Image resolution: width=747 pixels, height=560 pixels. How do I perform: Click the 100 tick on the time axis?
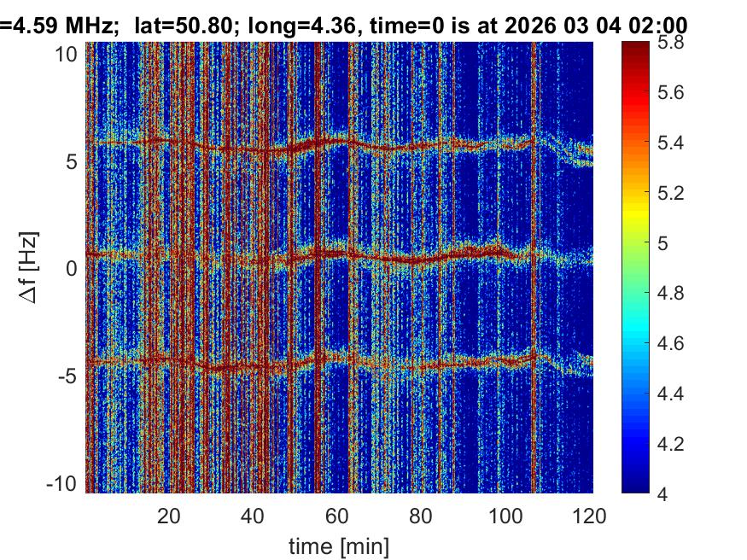[x=506, y=516]
